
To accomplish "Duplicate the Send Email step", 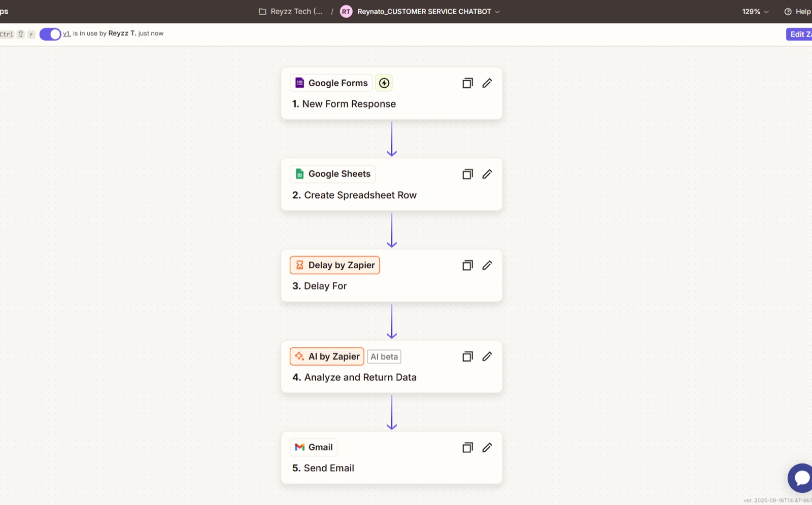I will pyautogui.click(x=467, y=447).
